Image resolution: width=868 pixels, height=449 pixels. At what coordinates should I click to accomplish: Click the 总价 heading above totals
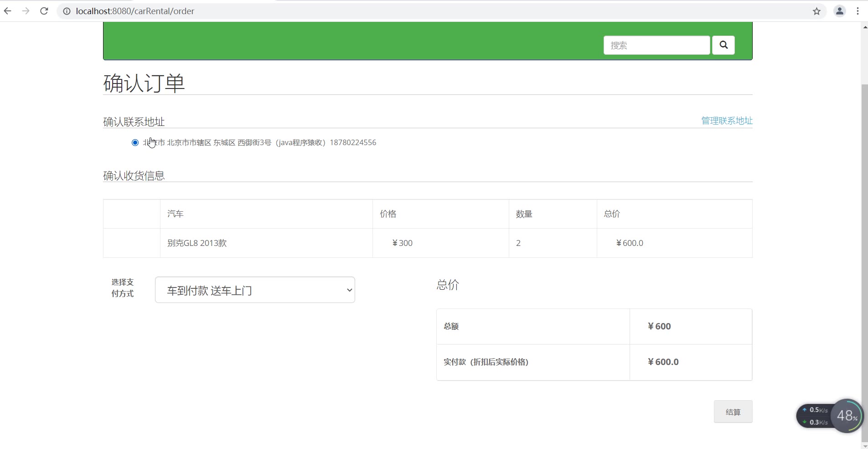[x=448, y=285]
